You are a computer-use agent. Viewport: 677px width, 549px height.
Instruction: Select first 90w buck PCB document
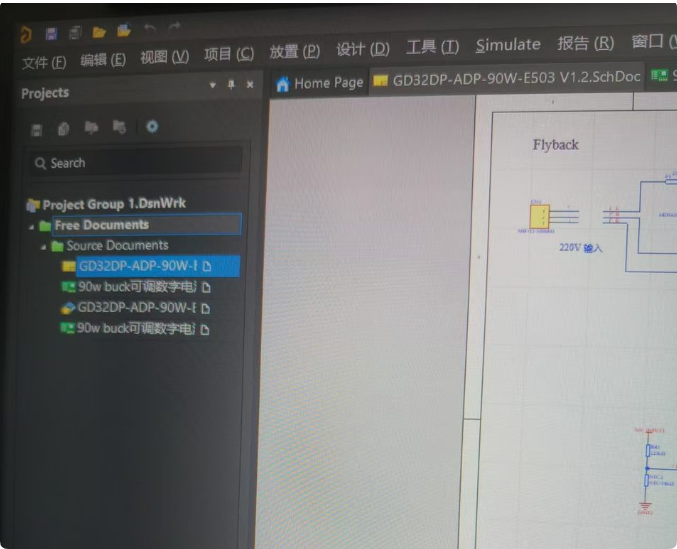click(x=137, y=287)
